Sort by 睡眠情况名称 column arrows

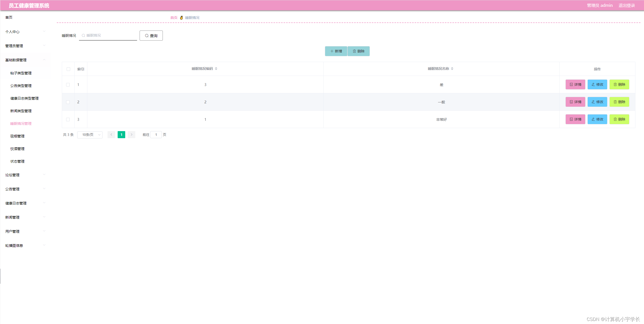point(452,69)
